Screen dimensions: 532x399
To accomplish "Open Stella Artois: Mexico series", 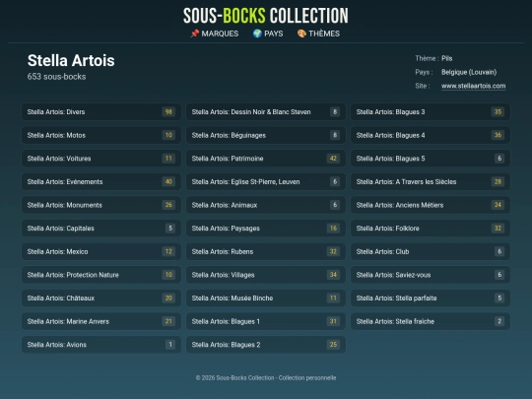I will [x=101, y=252].
